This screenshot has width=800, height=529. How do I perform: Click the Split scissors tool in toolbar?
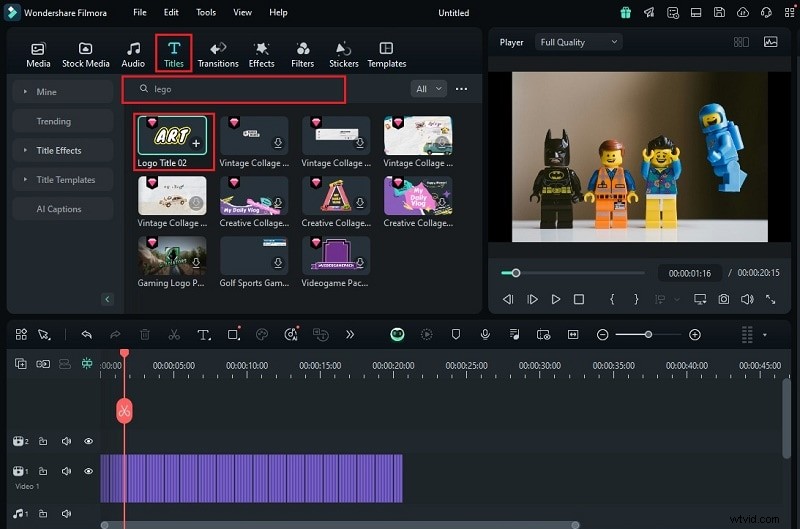pos(174,335)
